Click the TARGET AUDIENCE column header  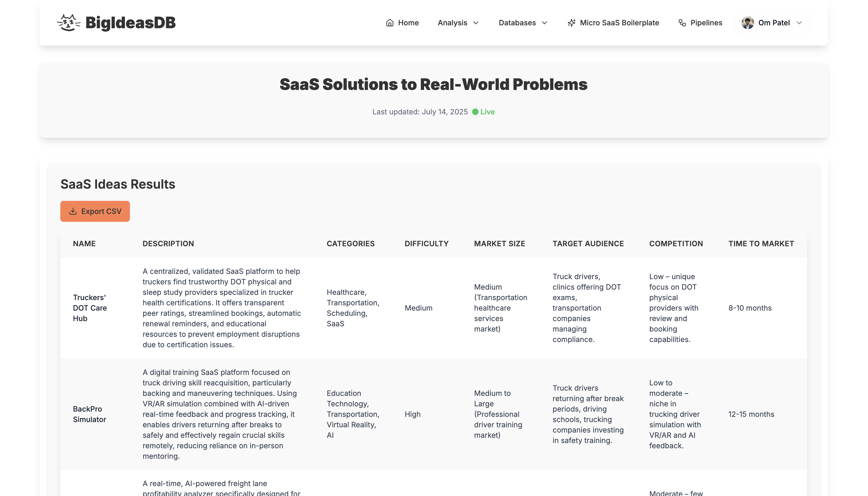click(588, 244)
